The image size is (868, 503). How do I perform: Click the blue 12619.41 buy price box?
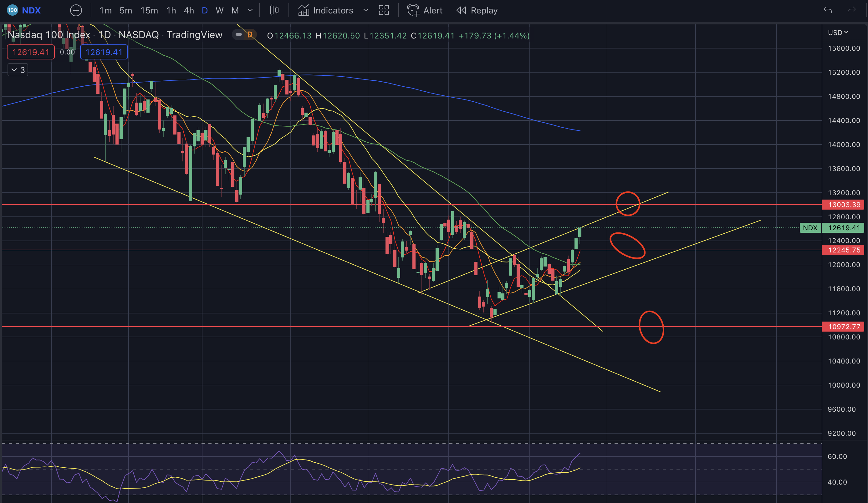point(104,52)
